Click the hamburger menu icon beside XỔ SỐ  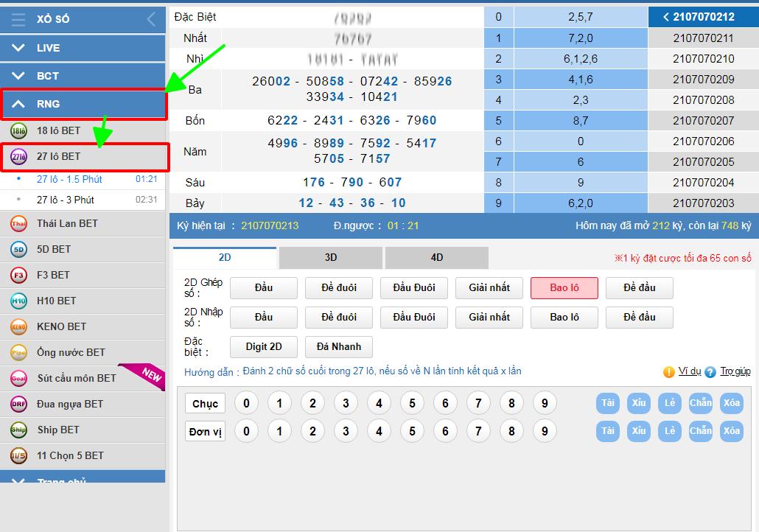[x=18, y=19]
